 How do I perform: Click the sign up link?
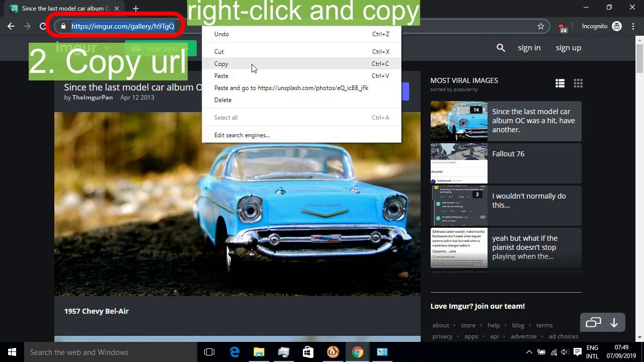pos(569,48)
